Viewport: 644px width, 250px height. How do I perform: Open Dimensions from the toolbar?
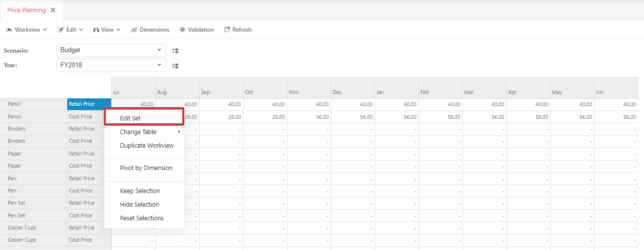tap(150, 30)
